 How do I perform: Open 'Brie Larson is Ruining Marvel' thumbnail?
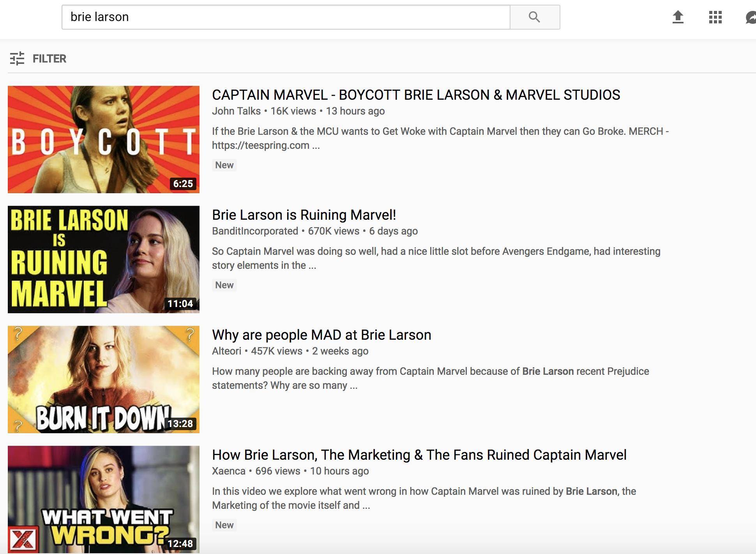(x=104, y=259)
